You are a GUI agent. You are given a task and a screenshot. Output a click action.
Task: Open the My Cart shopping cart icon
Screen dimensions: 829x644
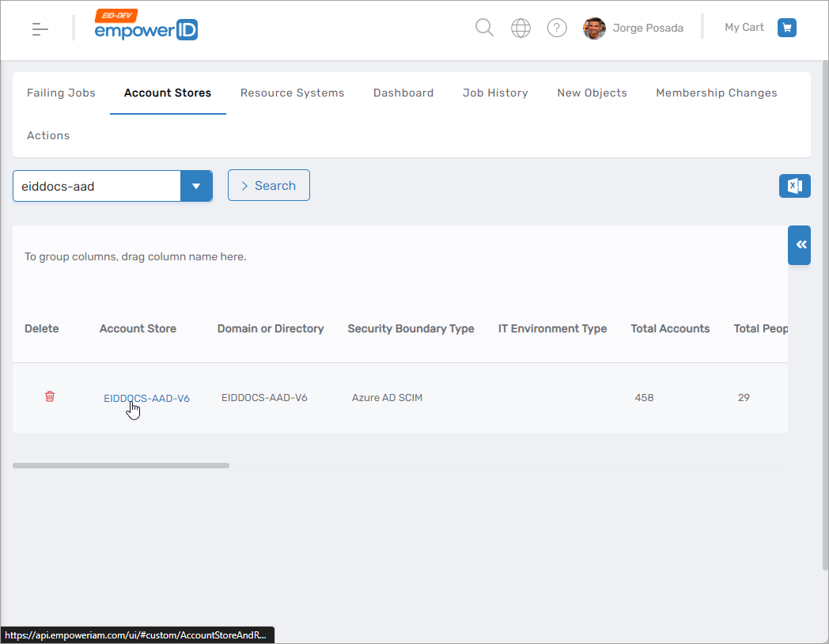tap(786, 28)
